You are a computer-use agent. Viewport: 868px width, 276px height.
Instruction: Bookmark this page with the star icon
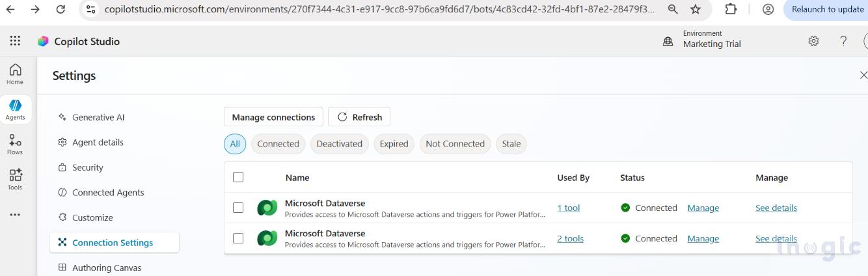click(696, 10)
